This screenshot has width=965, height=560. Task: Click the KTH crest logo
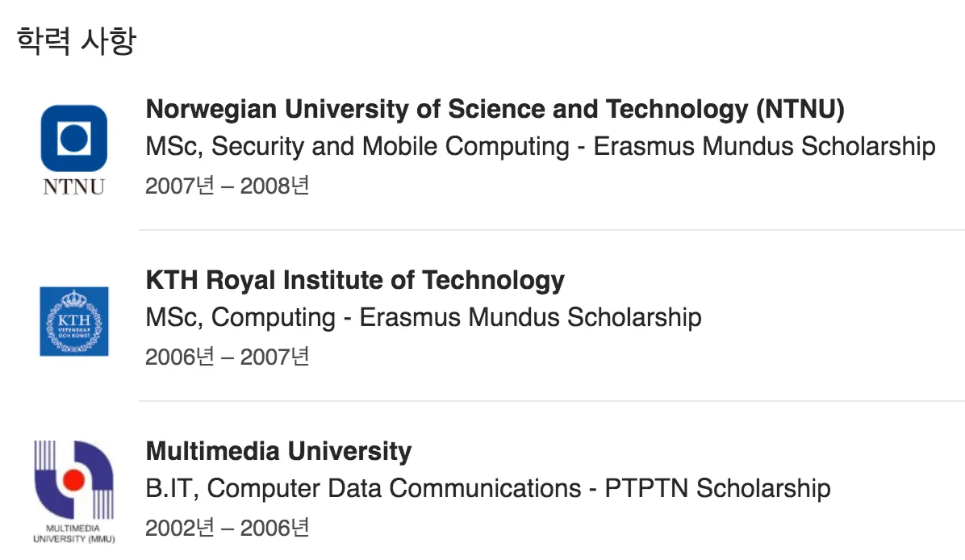coord(74,321)
